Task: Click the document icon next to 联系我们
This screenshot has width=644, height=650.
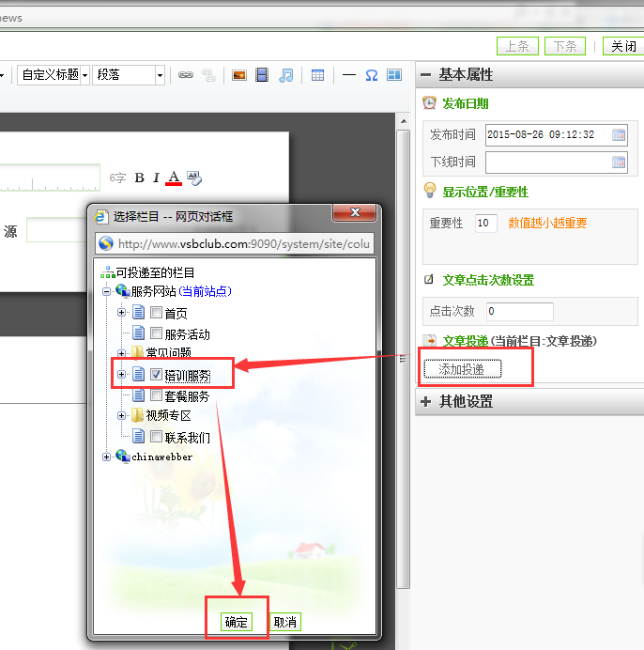Action: [x=138, y=436]
